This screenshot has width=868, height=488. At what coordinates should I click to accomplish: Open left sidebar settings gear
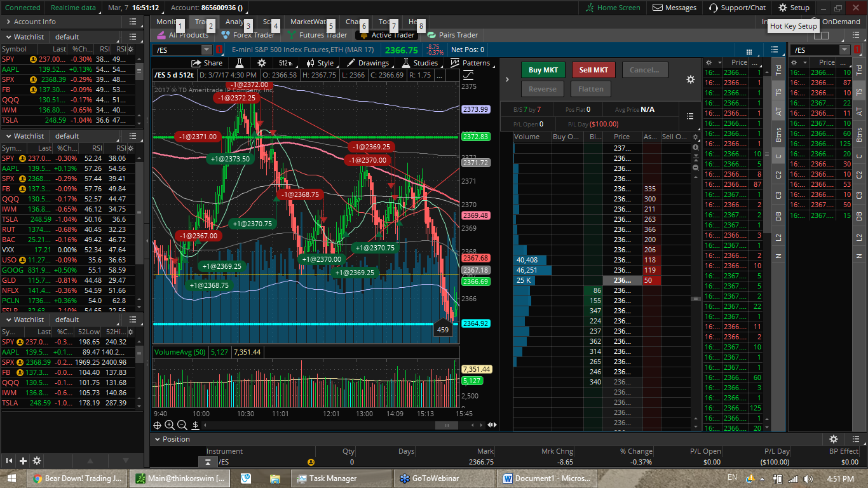pos(37,461)
